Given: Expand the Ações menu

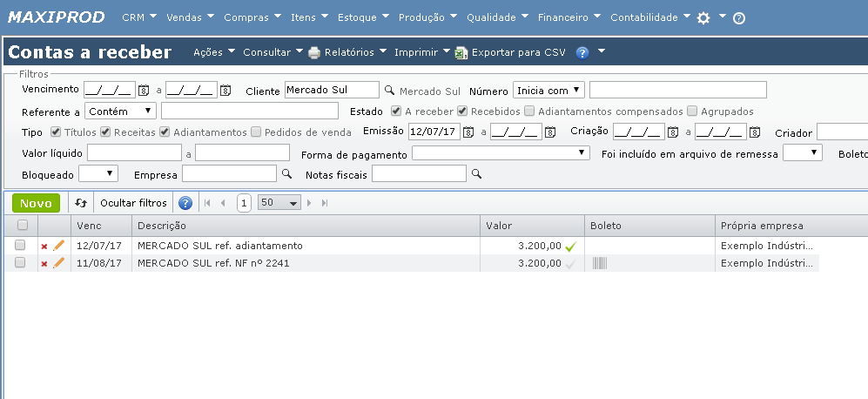Looking at the screenshot, I should 214,52.
